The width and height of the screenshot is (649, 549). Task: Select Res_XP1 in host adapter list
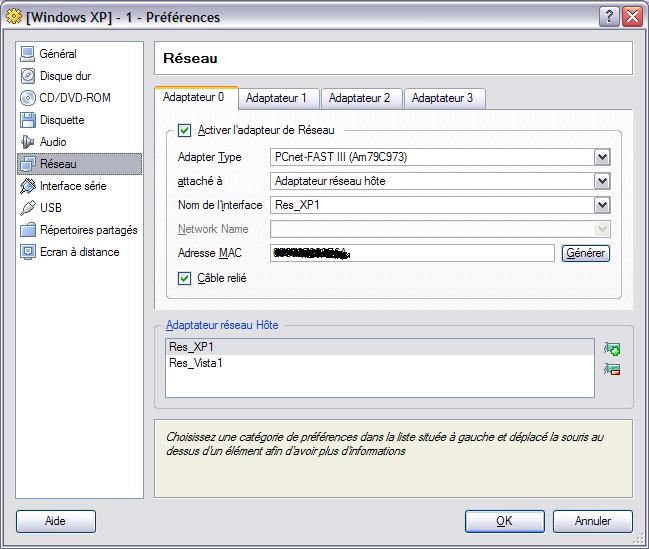(380, 347)
